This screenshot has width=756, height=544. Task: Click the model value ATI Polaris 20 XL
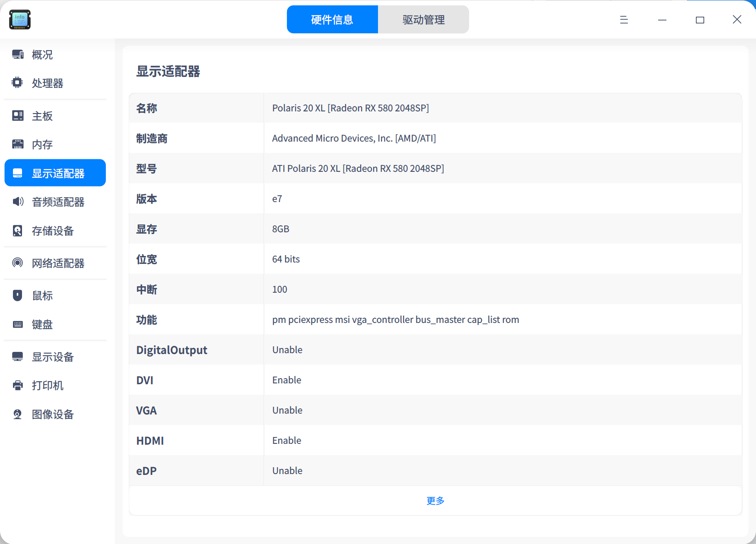(x=358, y=168)
